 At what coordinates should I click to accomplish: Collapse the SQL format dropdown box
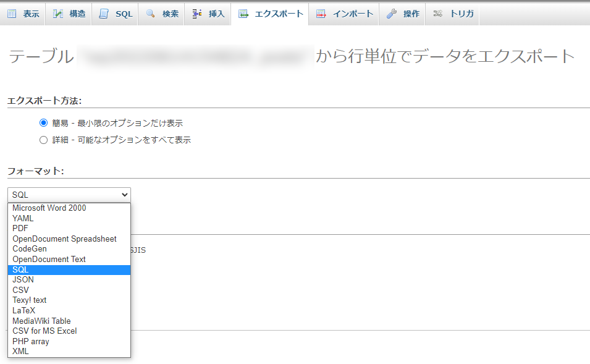(69, 195)
